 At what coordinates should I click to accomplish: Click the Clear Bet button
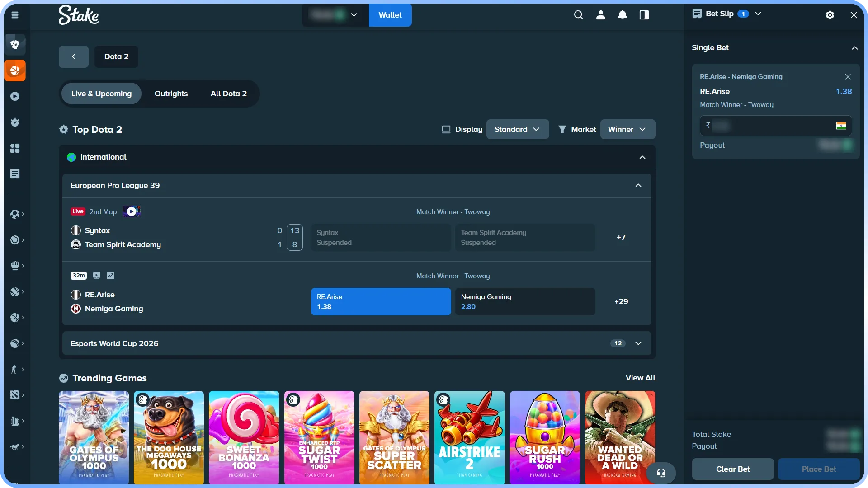point(733,469)
